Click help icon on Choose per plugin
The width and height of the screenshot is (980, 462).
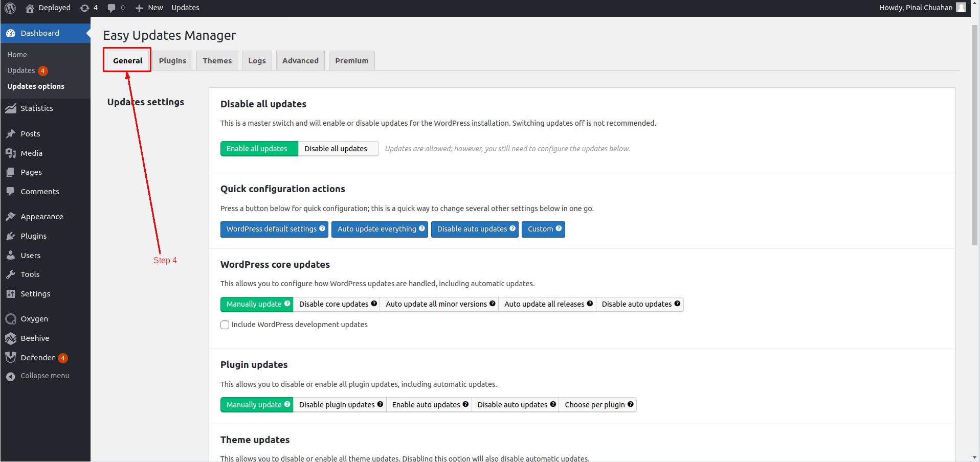pos(631,404)
